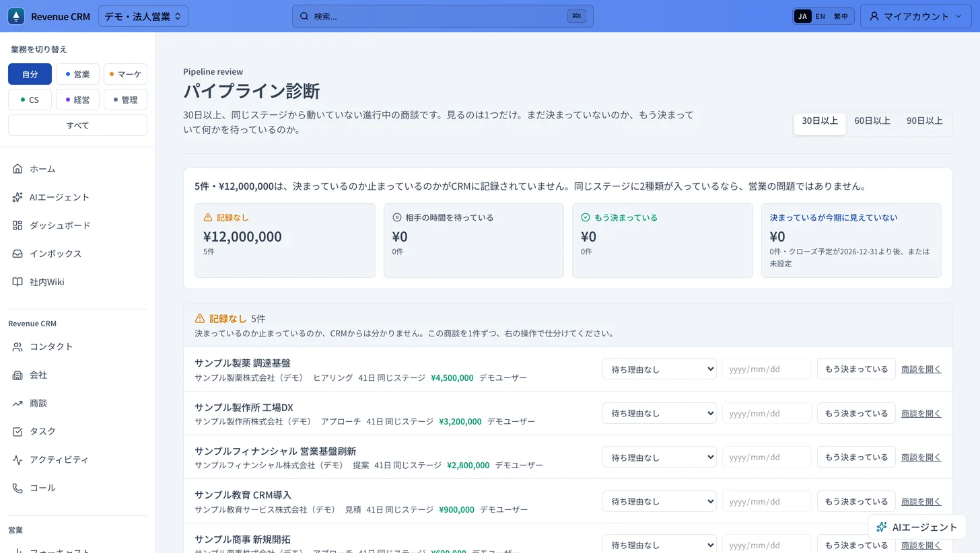Expand the マイアカウント chevron menu
Viewport: 980px width, 553px height.
[958, 16]
